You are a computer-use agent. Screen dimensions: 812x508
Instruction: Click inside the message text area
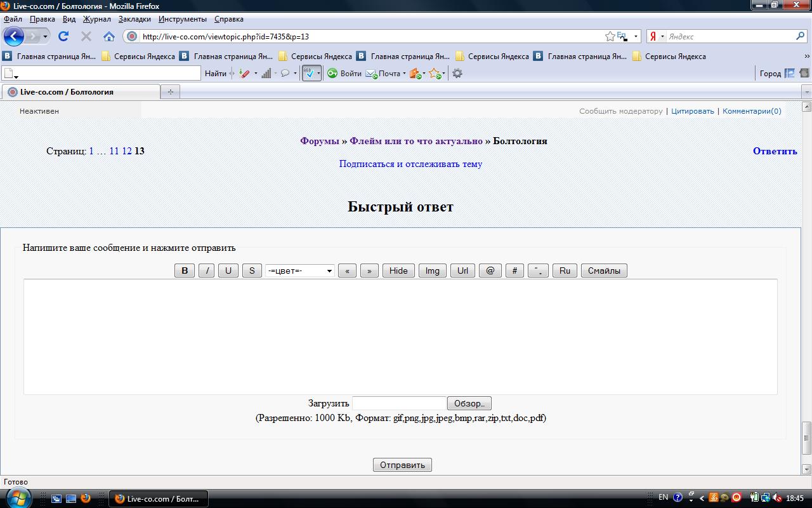[x=400, y=337]
